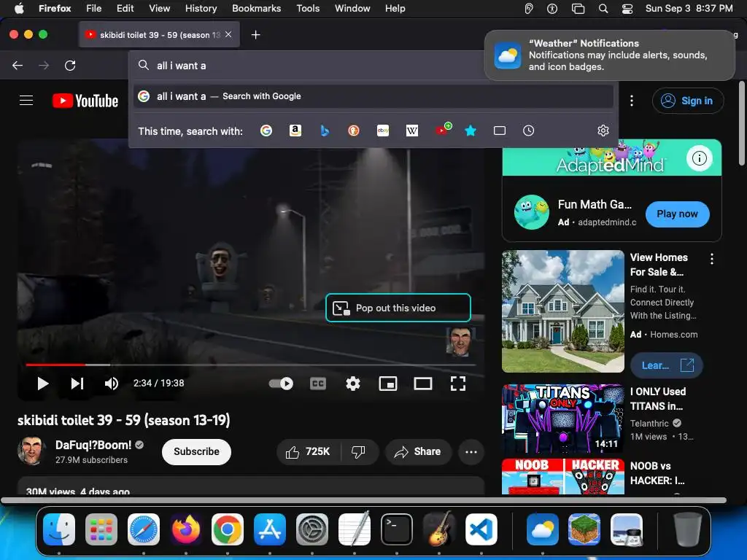Add YouTube search engine icon
The height and width of the screenshot is (560, 747).
pyautogui.click(x=443, y=130)
